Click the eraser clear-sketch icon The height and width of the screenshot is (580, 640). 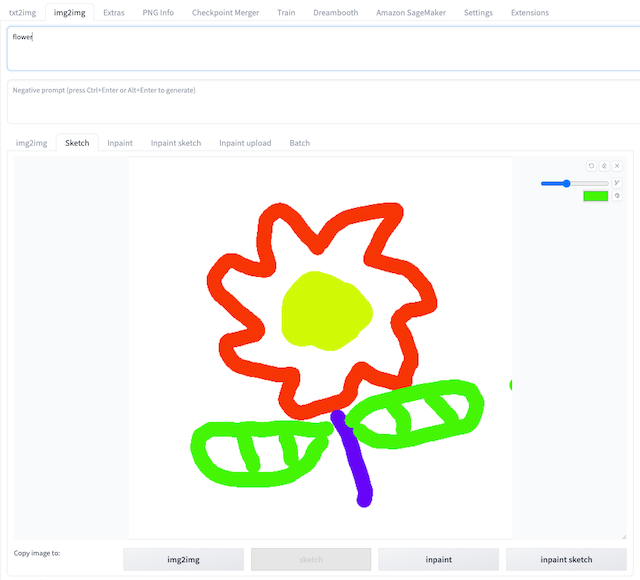(x=604, y=166)
